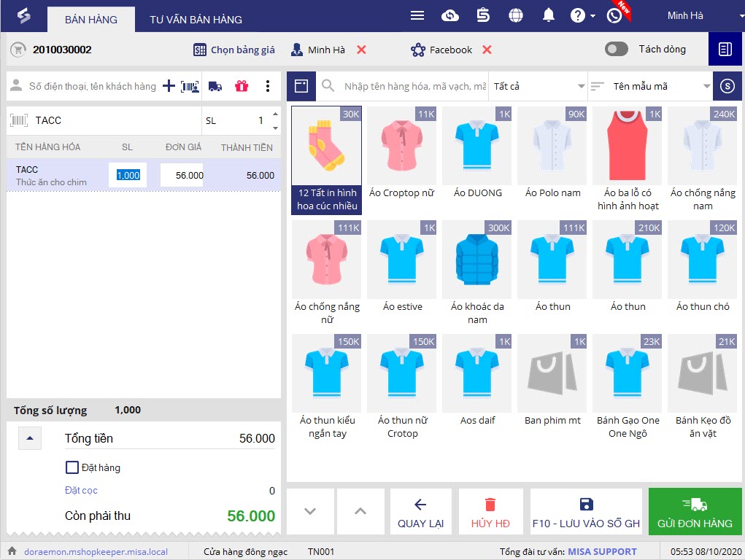Click the cloud sync icon
This screenshot has height=560, width=745.
[x=450, y=15]
